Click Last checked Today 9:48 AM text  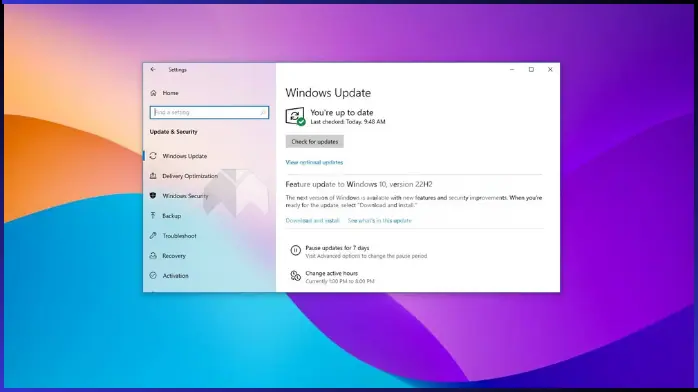click(348, 122)
